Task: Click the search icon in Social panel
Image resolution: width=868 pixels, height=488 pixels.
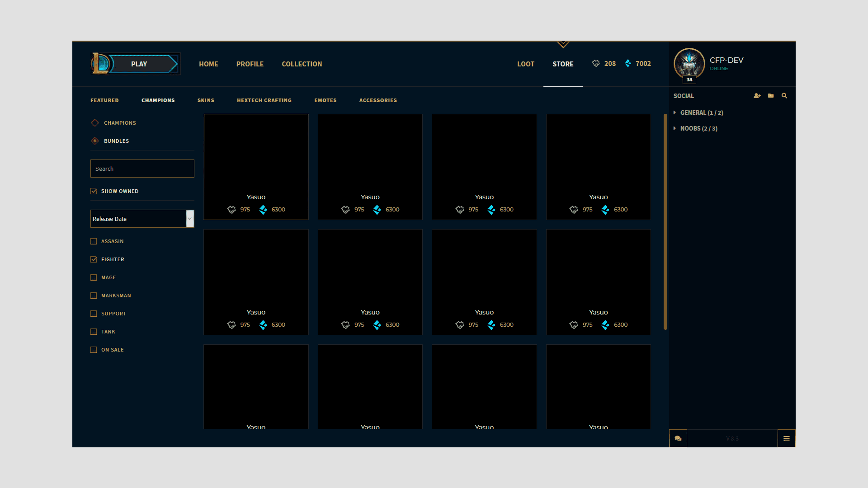Action: 784,96
